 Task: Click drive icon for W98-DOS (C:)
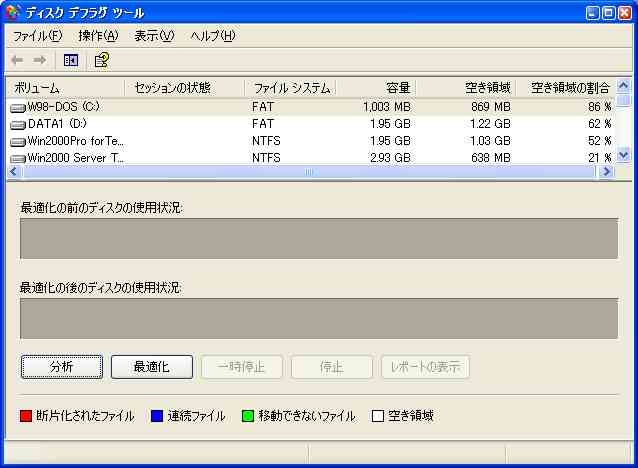(17, 108)
